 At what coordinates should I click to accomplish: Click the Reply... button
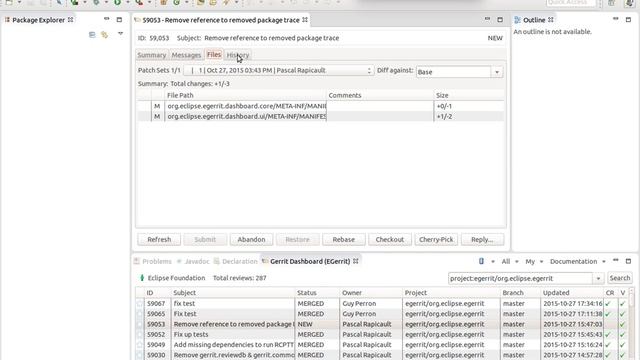(482, 240)
